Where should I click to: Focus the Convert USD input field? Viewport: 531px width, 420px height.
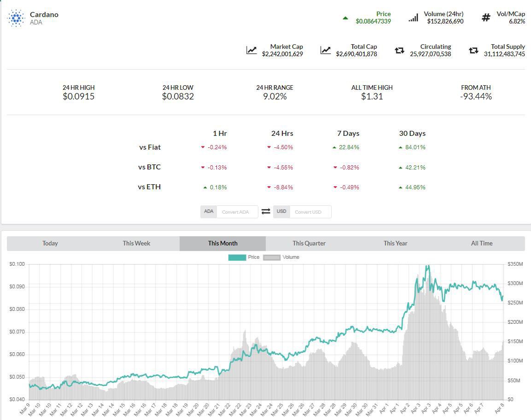point(310,212)
